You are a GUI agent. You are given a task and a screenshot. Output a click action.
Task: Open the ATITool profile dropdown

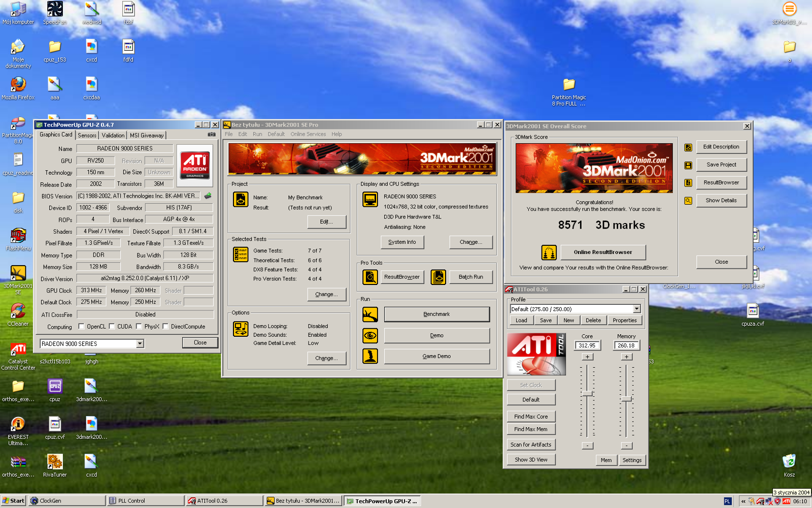tap(637, 309)
